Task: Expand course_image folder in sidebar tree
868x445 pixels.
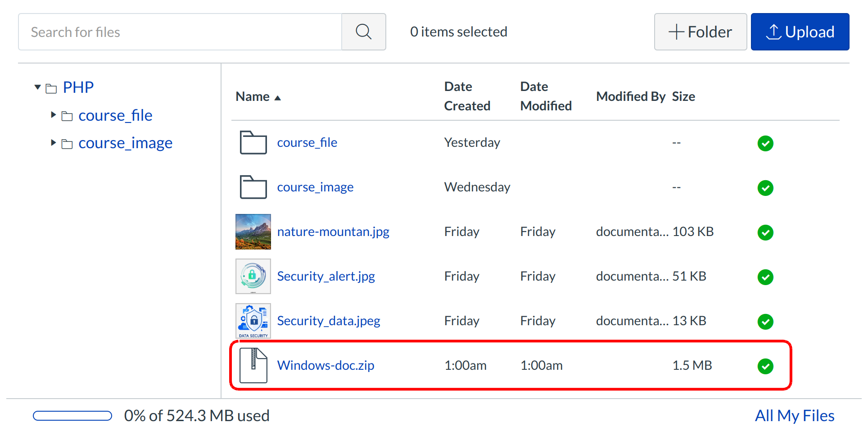Action: point(53,143)
